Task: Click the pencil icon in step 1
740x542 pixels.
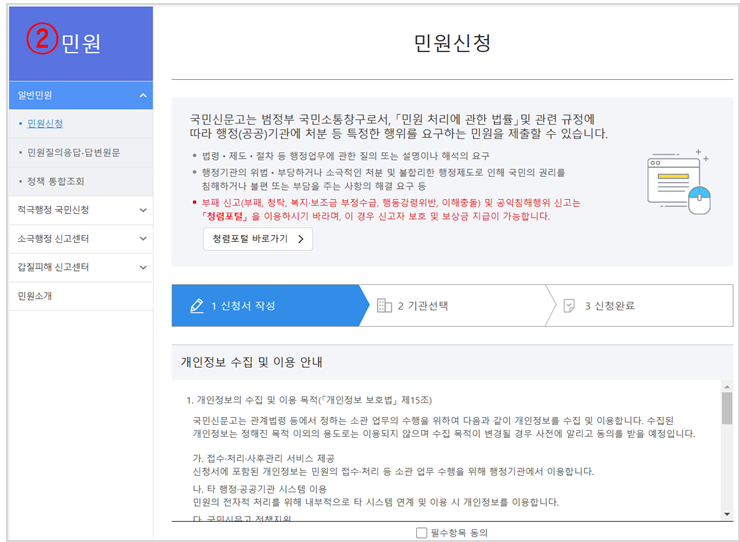Action: 196,306
